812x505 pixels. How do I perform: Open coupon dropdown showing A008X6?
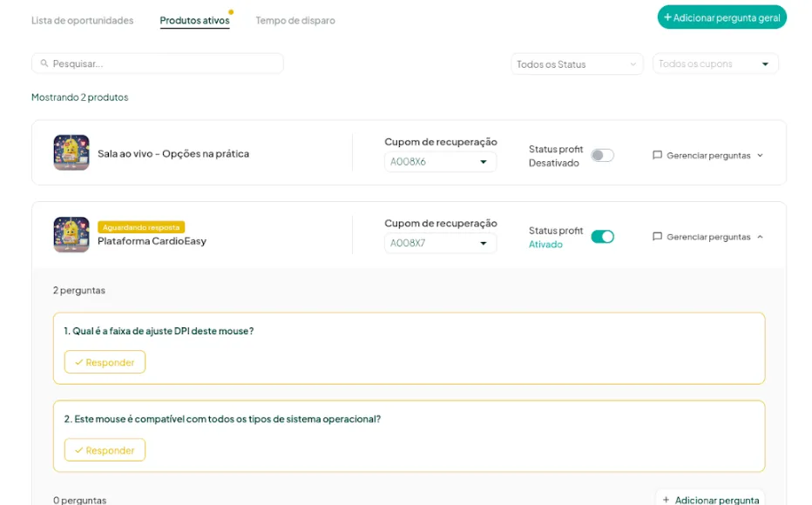point(440,161)
